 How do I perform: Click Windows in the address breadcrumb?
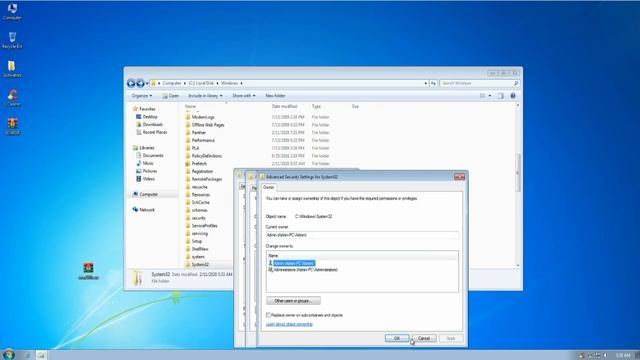tap(229, 83)
